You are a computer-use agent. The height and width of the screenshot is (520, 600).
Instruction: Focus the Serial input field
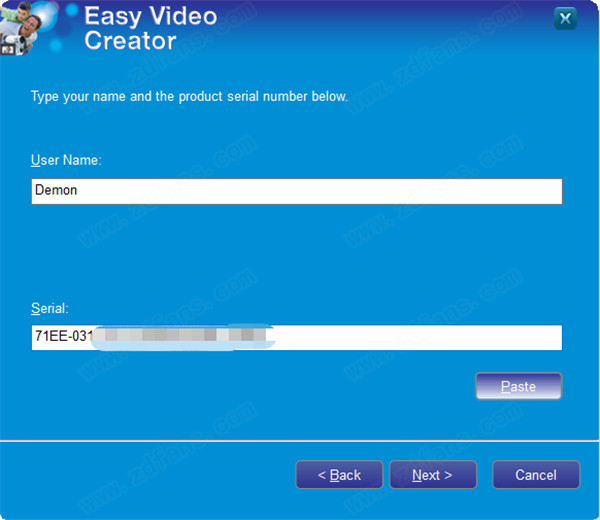click(x=297, y=337)
